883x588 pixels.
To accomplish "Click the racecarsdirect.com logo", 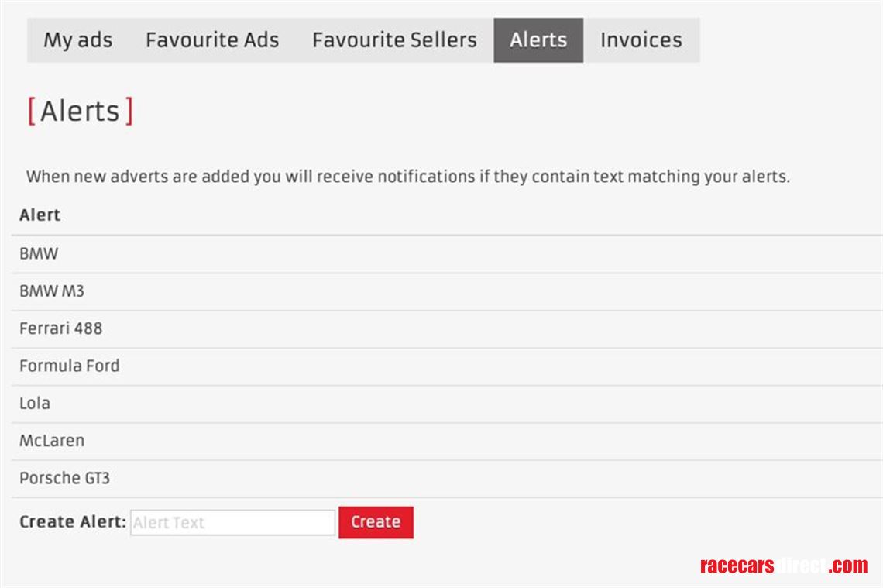I will (783, 566).
